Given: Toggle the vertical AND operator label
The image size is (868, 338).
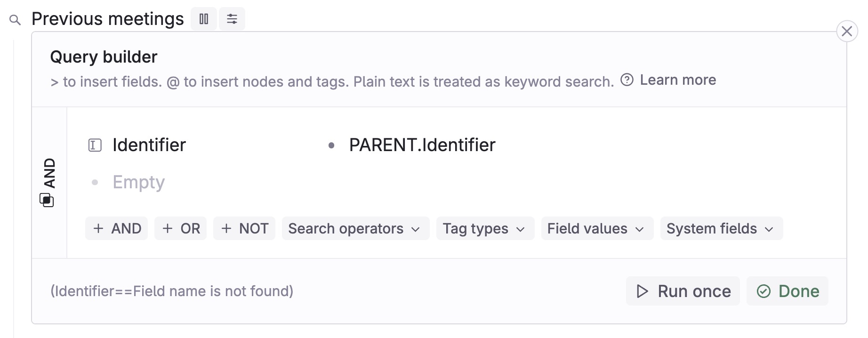Looking at the screenshot, I should (x=49, y=173).
